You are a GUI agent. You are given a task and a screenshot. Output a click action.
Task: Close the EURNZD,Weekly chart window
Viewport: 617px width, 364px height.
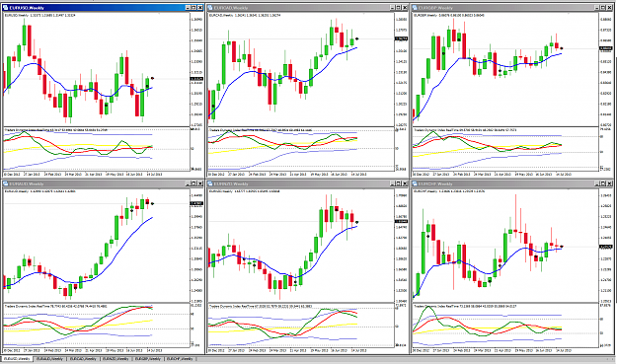pyautogui.click(x=405, y=183)
